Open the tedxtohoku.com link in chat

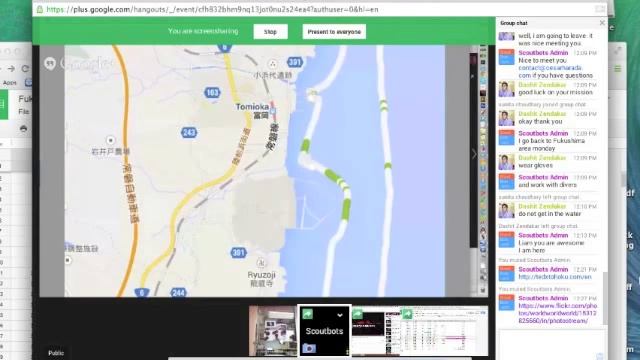(555, 277)
